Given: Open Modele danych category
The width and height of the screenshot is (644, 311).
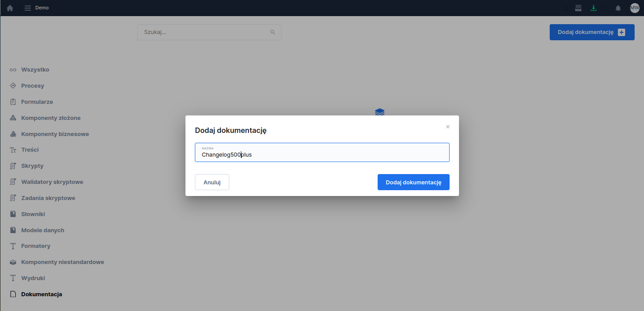Looking at the screenshot, I should [42, 230].
